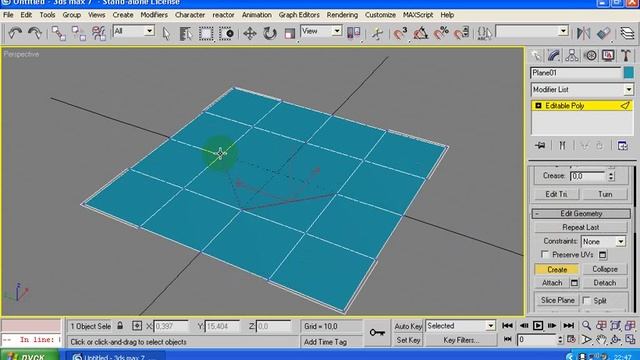This screenshot has width=640, height=360.
Task: Open Attach List settings box
Action: click(574, 283)
